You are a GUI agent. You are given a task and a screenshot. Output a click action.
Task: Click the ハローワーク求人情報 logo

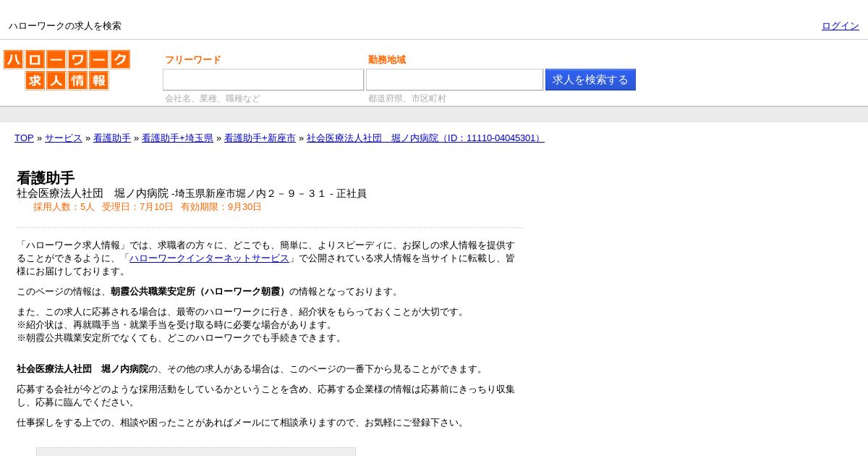[67, 70]
